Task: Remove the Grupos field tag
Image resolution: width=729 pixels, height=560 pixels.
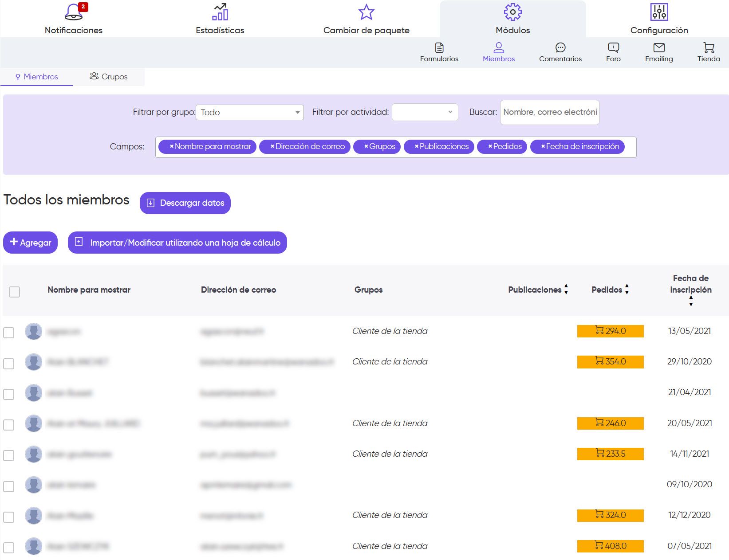Action: point(366,146)
